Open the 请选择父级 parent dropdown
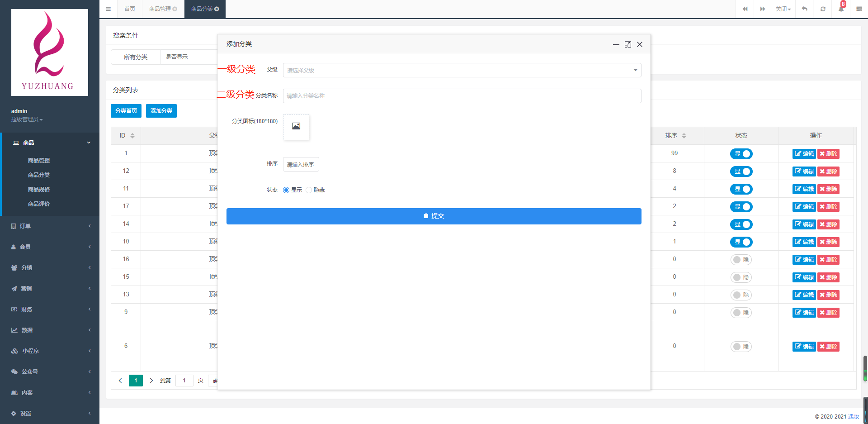Viewport: 868px width, 424px height. point(462,70)
